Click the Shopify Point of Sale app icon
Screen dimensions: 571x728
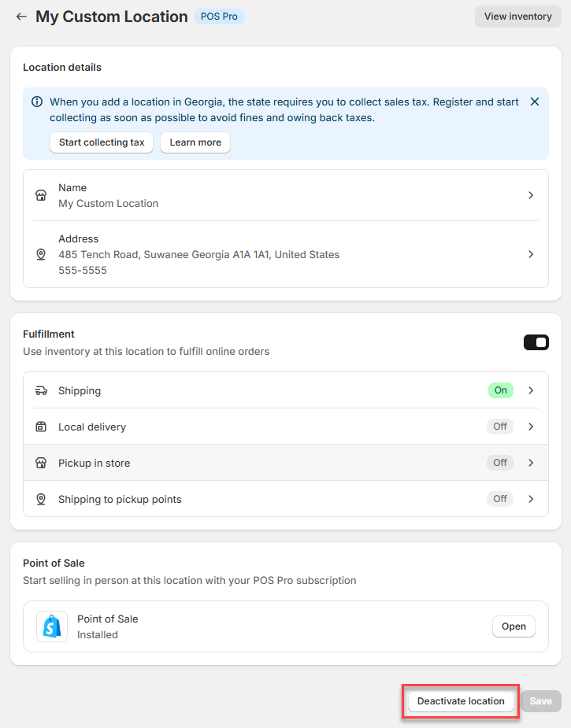click(52, 626)
